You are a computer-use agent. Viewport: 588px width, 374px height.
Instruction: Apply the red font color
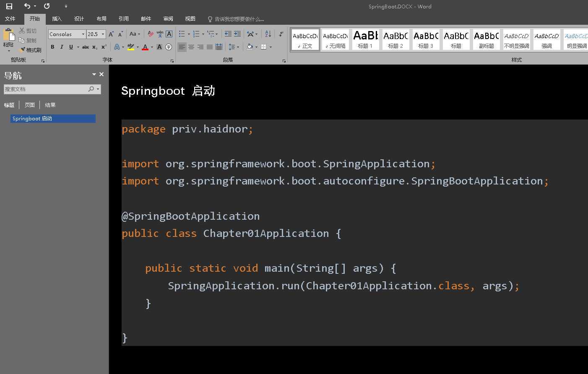coord(145,47)
